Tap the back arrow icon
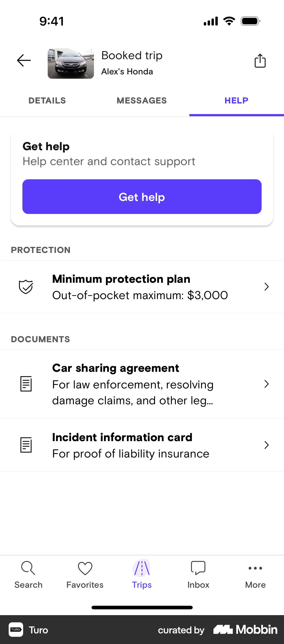Image resolution: width=284 pixels, height=644 pixels. click(x=24, y=60)
